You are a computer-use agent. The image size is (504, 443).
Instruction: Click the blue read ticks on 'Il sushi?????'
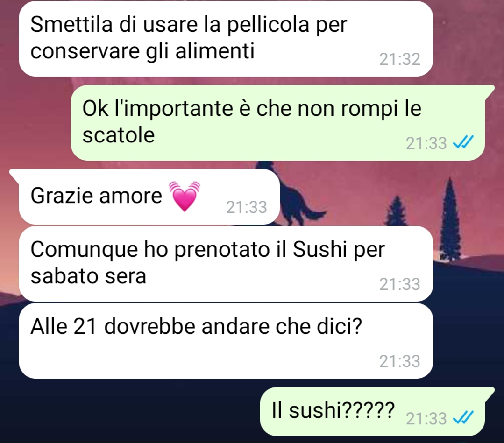(x=463, y=418)
